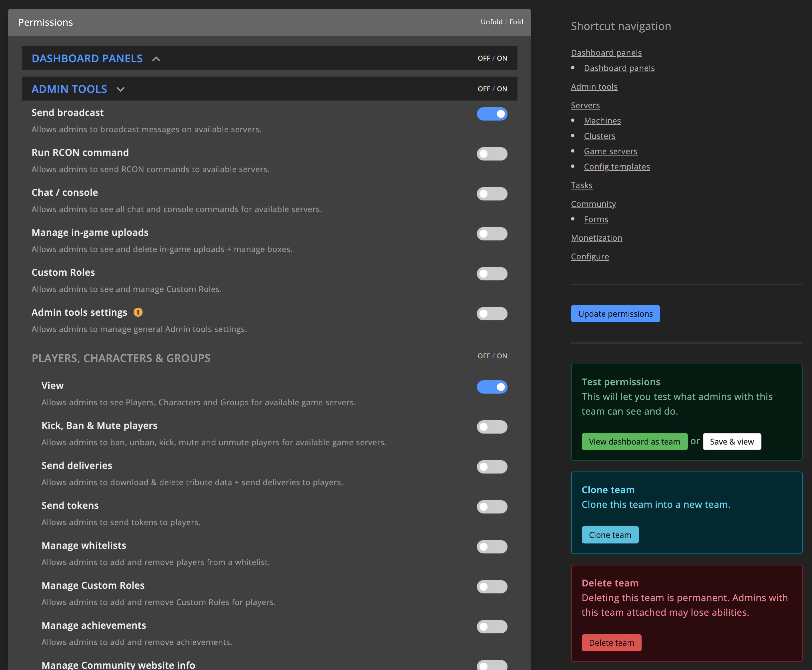The width and height of the screenshot is (812, 670).
Task: Click the Clusters shortcut link
Action: pos(599,136)
